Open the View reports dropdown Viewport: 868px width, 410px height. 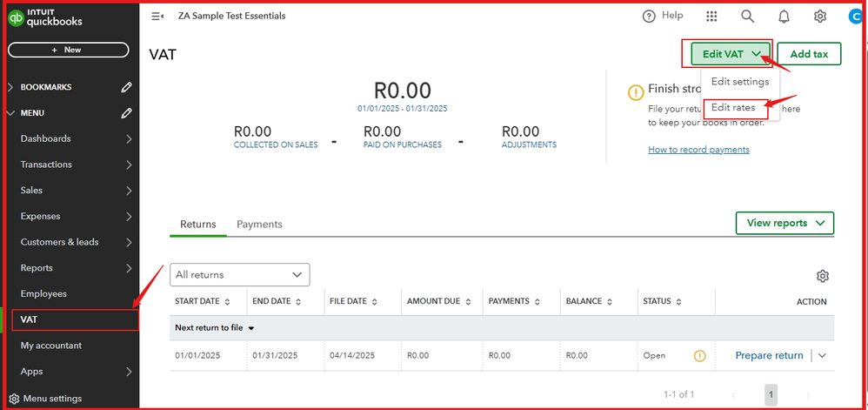tap(785, 224)
